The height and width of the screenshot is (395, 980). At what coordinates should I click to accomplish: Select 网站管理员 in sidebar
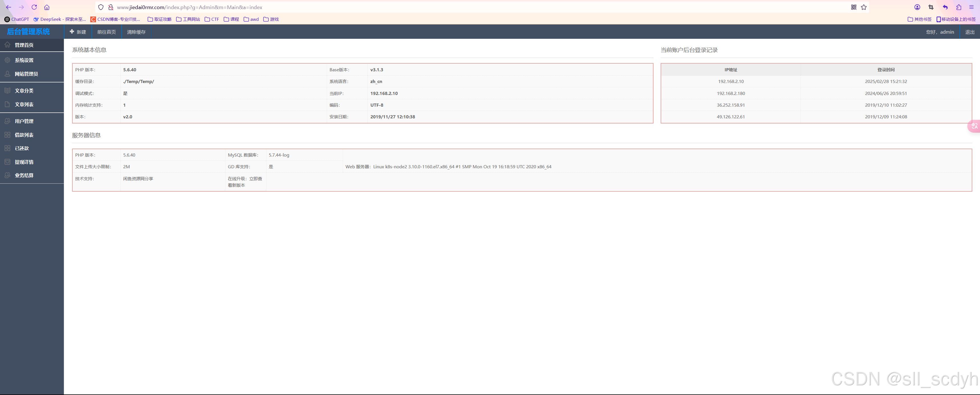pos(32,74)
